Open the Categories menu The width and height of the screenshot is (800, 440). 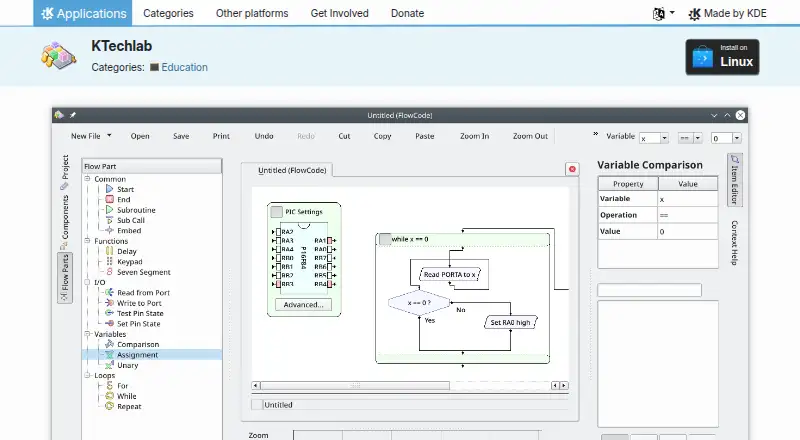tap(168, 13)
